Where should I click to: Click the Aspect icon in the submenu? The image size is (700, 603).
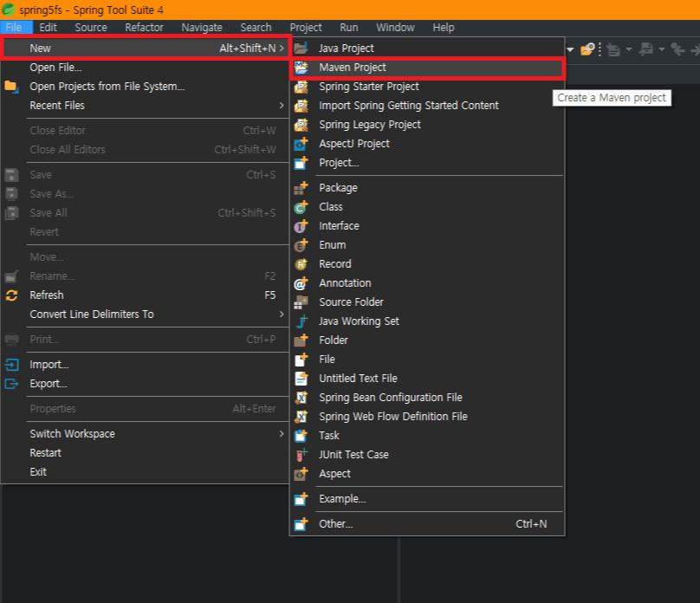(x=301, y=474)
